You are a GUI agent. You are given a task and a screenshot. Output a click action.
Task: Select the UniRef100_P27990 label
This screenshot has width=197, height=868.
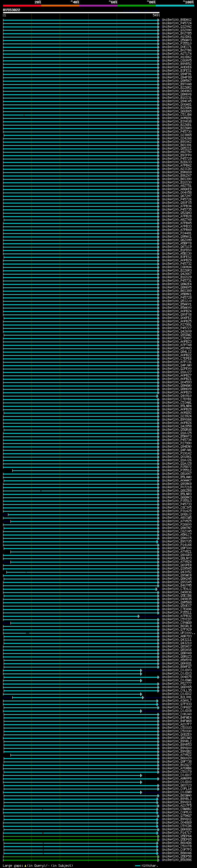coord(177,443)
